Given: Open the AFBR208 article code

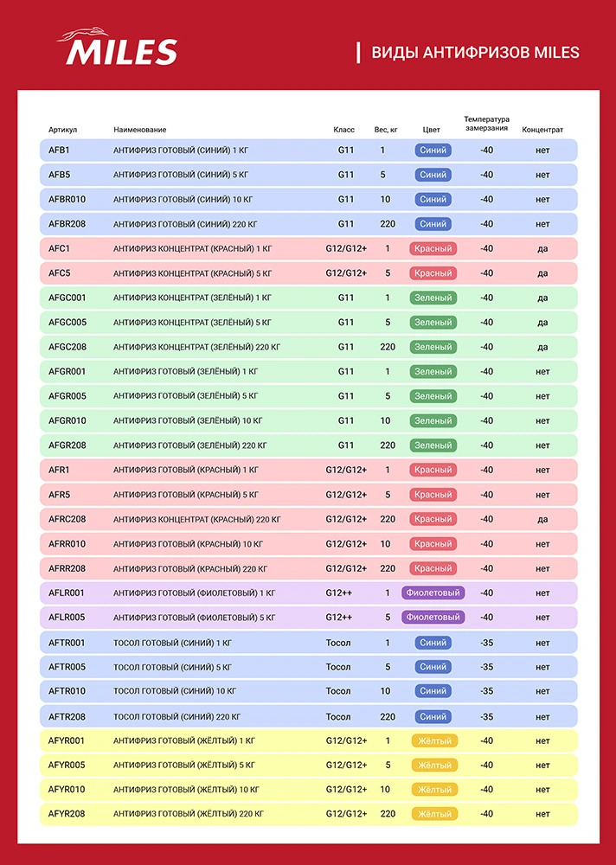Looking at the screenshot, I should [x=67, y=224].
